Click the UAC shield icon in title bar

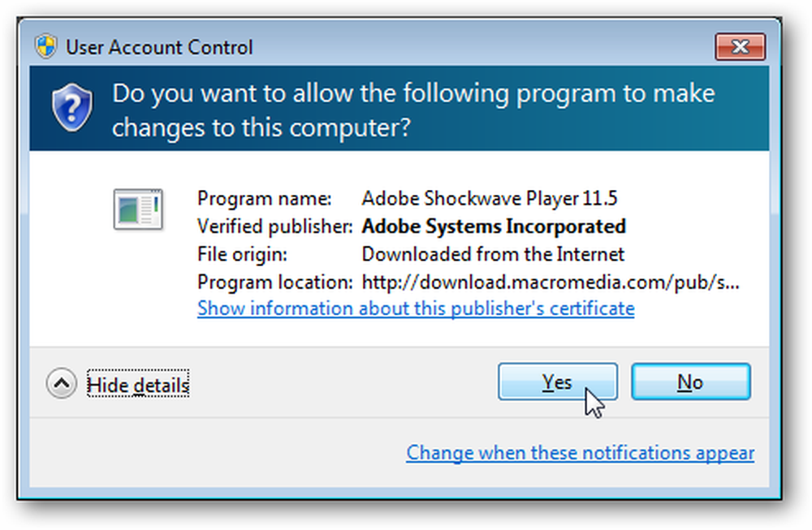tap(45, 46)
